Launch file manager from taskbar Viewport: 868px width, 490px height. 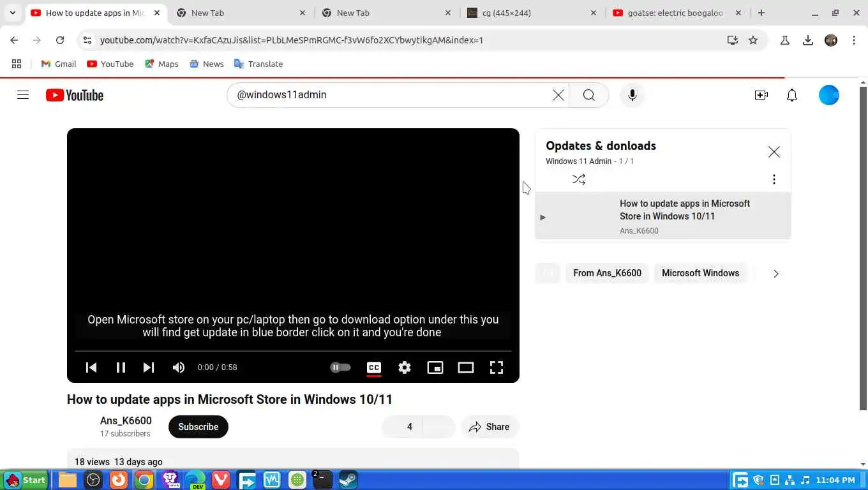[68, 480]
